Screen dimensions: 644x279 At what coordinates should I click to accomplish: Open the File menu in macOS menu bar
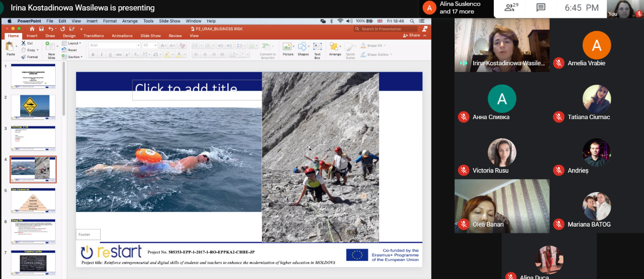tap(50, 21)
